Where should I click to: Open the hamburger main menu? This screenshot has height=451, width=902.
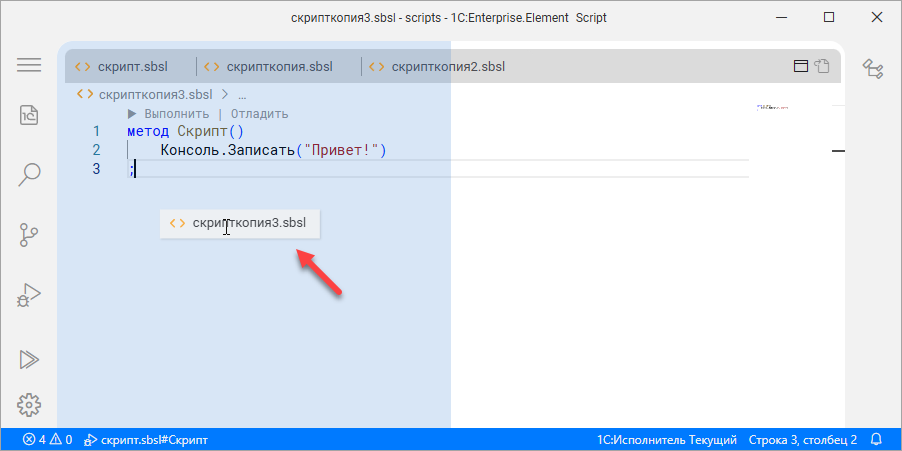29,65
